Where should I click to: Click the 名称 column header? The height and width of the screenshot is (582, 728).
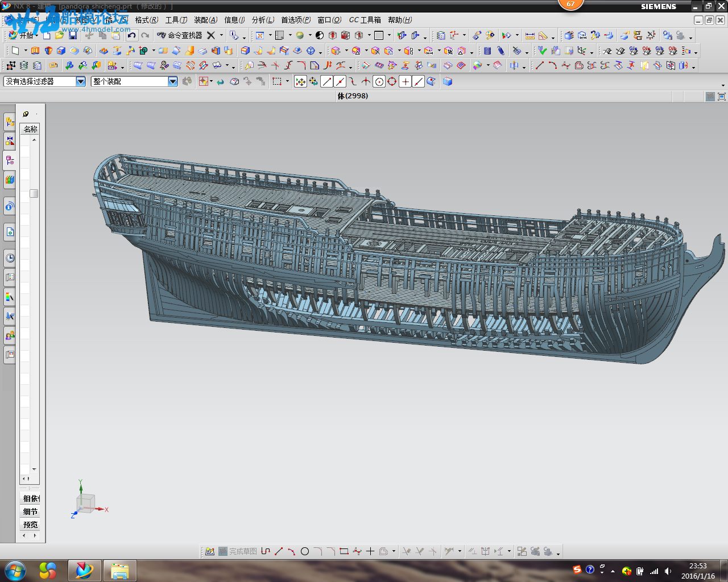pyautogui.click(x=30, y=129)
